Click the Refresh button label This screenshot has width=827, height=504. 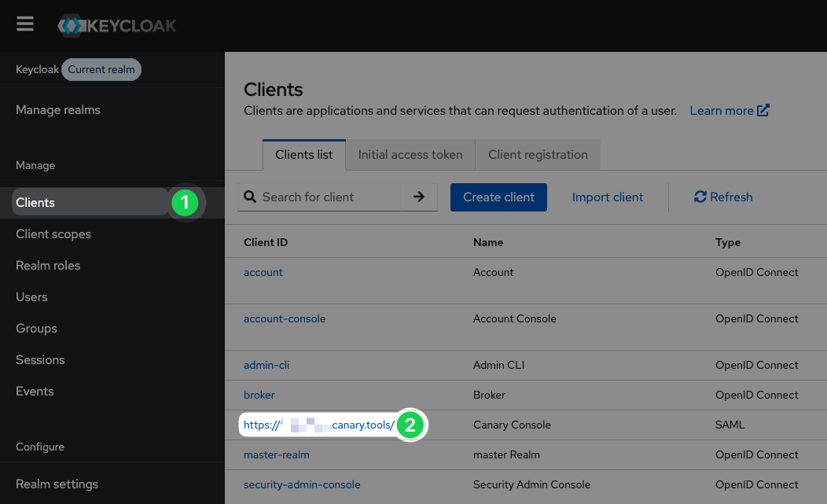click(731, 197)
